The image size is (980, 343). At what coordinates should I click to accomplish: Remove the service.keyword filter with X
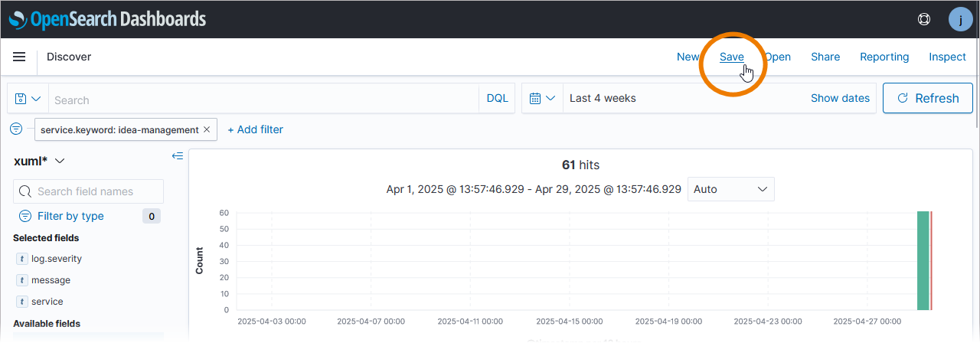click(x=207, y=129)
